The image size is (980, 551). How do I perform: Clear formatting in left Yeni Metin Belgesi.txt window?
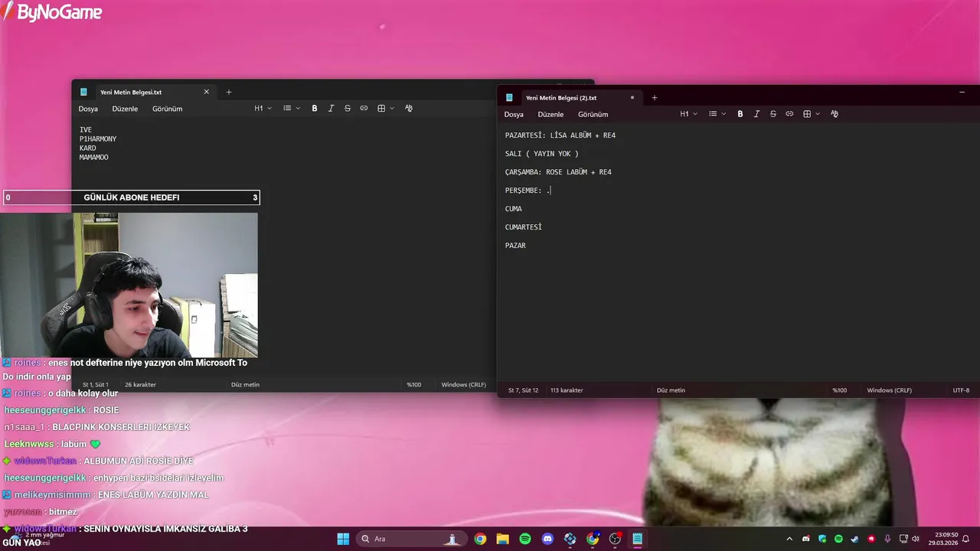point(409,109)
